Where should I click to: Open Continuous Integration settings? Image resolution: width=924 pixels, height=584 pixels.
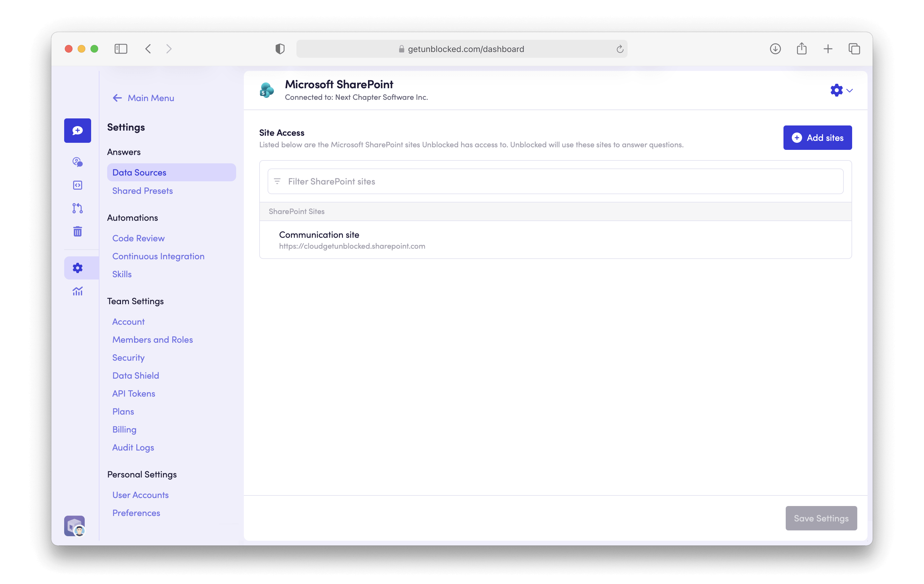pyautogui.click(x=158, y=256)
